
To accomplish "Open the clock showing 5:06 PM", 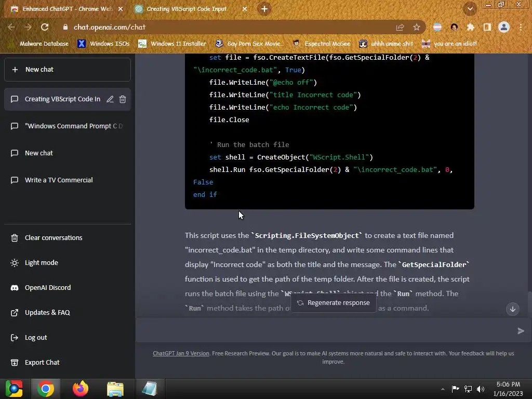I will click(x=508, y=389).
